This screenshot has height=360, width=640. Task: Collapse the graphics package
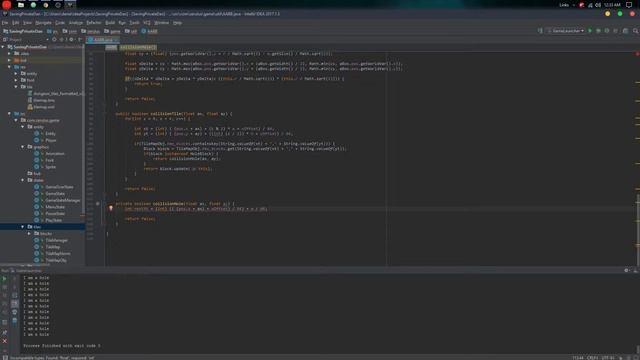point(23,147)
